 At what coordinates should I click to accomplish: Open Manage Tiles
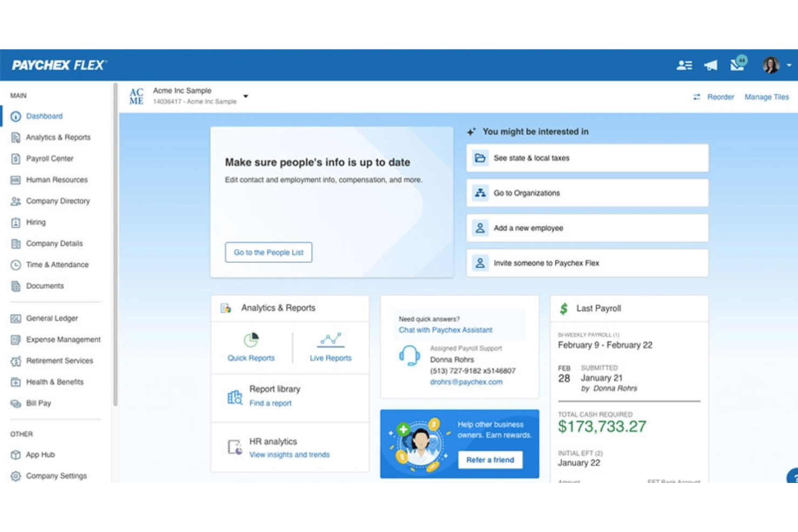pos(766,97)
